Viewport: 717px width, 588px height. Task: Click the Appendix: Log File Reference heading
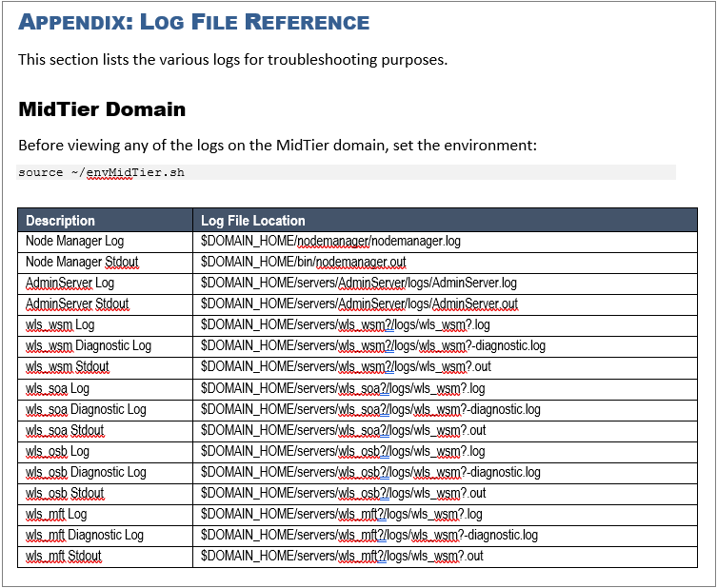(193, 22)
